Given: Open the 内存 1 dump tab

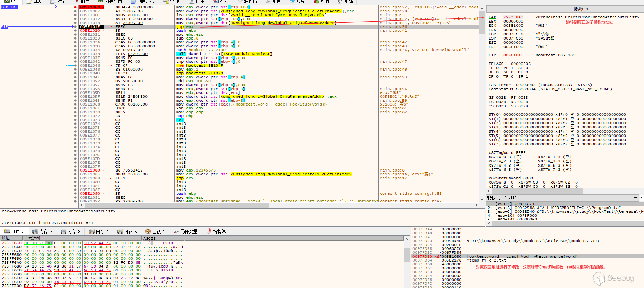Looking at the screenshot, I should pos(14,232).
